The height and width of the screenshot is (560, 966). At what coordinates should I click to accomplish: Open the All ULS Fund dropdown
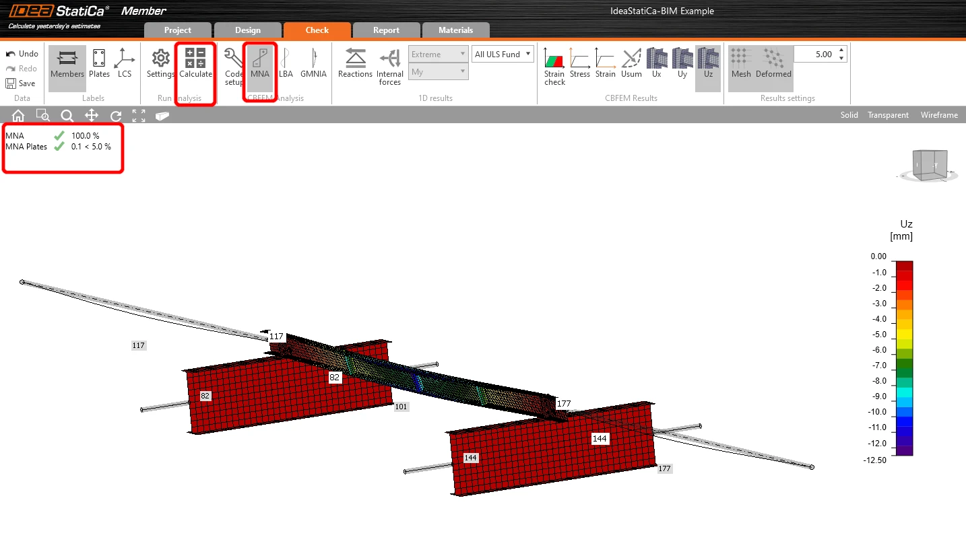(x=503, y=54)
